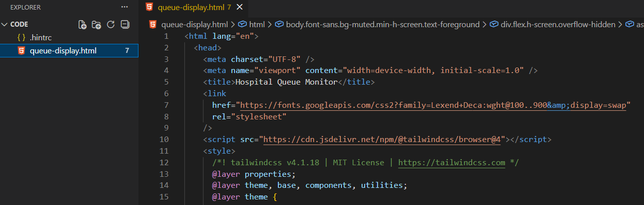Open the tailwindcss.com link in the comment
Image resolution: width=644 pixels, height=205 pixels.
[x=451, y=162]
